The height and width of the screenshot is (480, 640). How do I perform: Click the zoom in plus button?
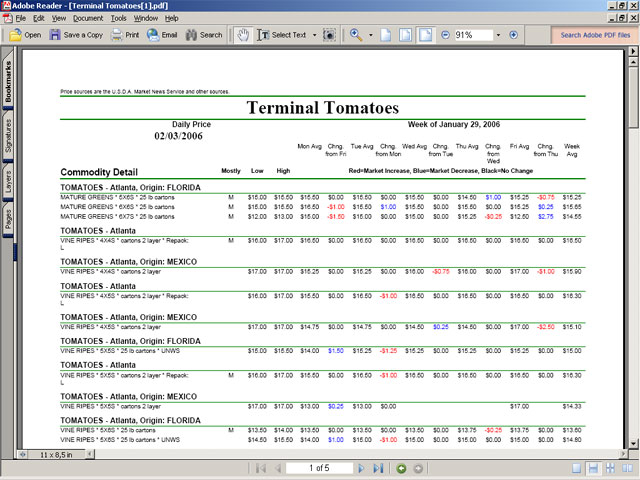[513, 35]
